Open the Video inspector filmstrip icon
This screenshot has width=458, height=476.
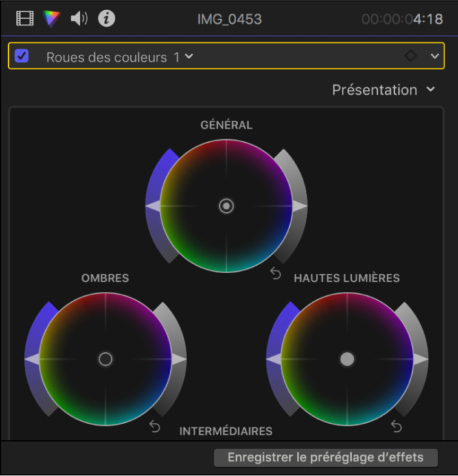(25, 19)
